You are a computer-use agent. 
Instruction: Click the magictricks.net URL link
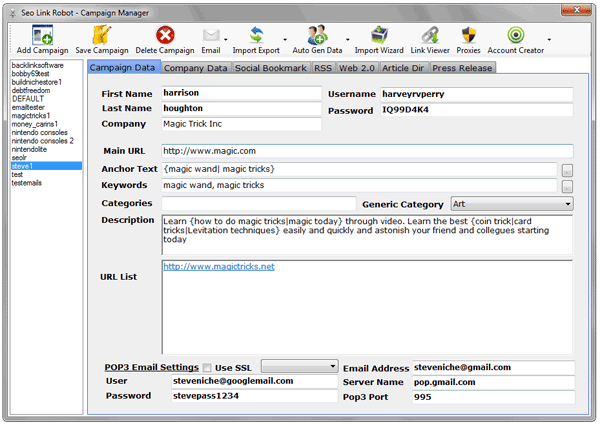coord(218,267)
